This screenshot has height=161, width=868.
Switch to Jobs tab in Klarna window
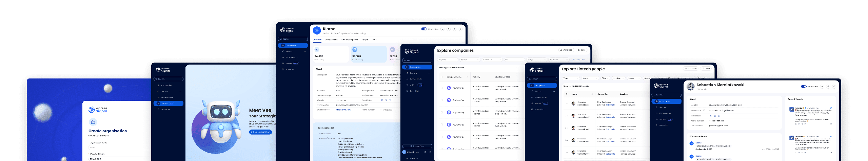pyautogui.click(x=374, y=40)
